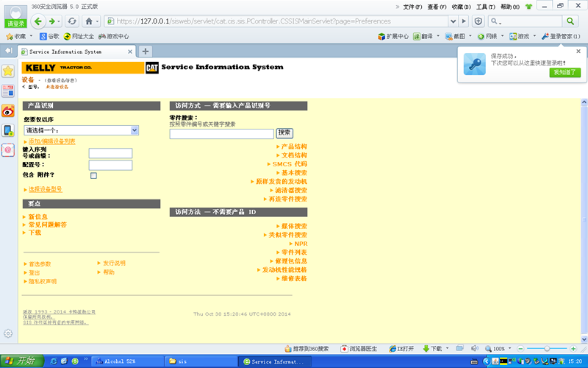
Task: Click IE打开 in status bar
Action: point(401,349)
